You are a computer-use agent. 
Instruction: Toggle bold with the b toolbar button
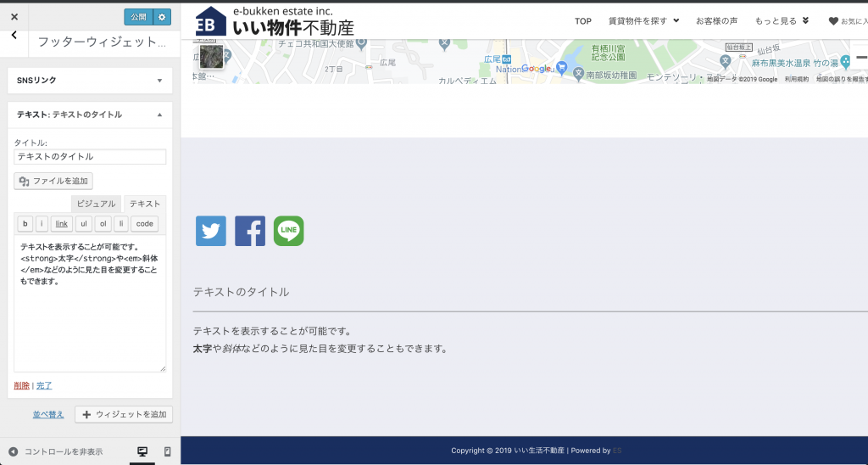25,224
